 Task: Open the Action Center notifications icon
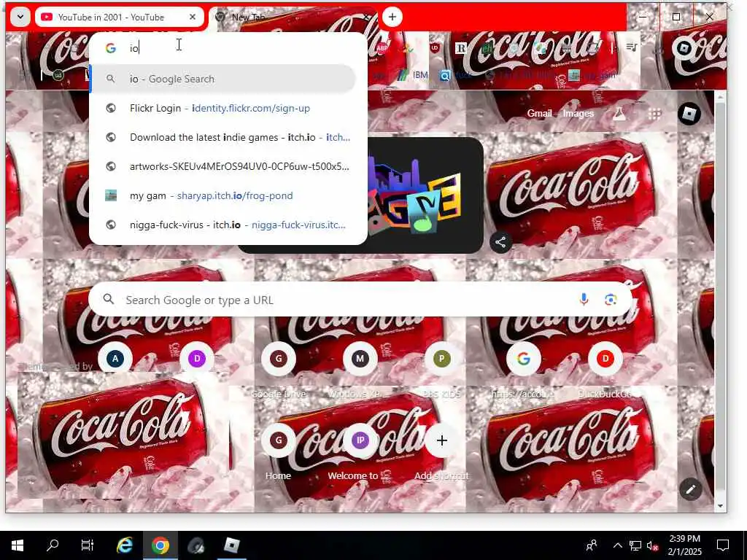pos(723,545)
